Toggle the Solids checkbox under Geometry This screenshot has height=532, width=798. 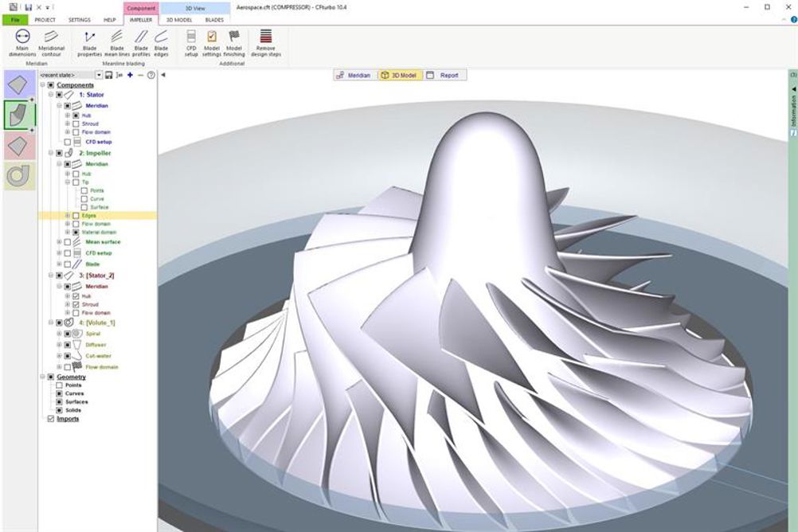coord(59,410)
